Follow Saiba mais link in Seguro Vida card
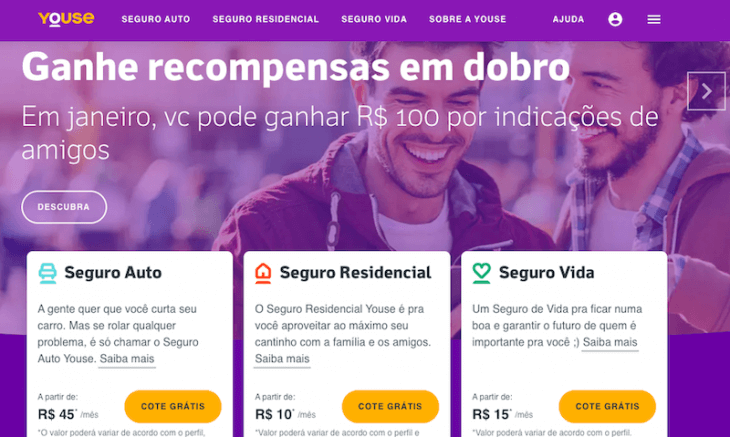 tap(610, 342)
